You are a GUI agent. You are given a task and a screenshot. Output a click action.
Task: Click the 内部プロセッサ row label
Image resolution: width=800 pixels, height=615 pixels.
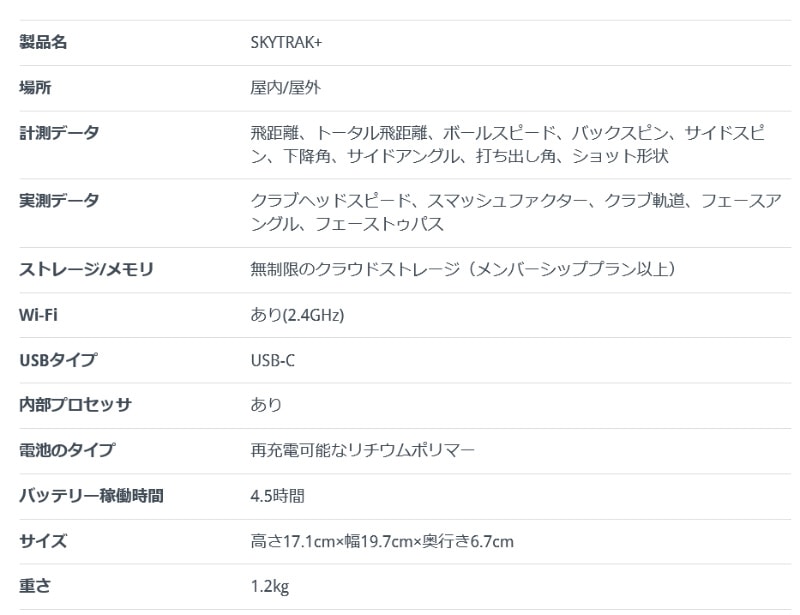coord(75,405)
